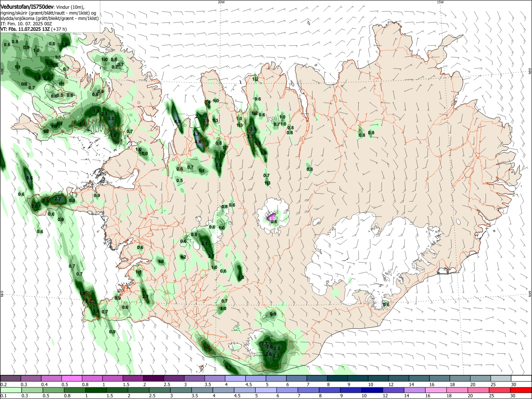Click the dark teal 9–10 snow legend swatch

[x=358, y=378]
